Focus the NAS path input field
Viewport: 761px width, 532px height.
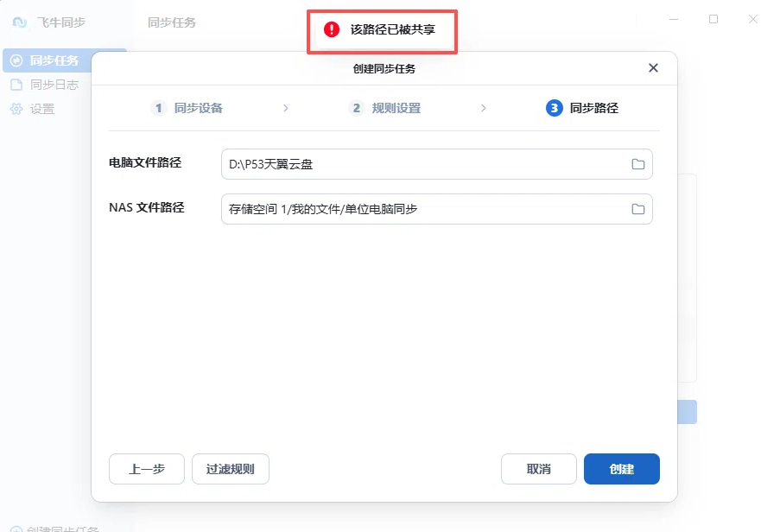437,209
